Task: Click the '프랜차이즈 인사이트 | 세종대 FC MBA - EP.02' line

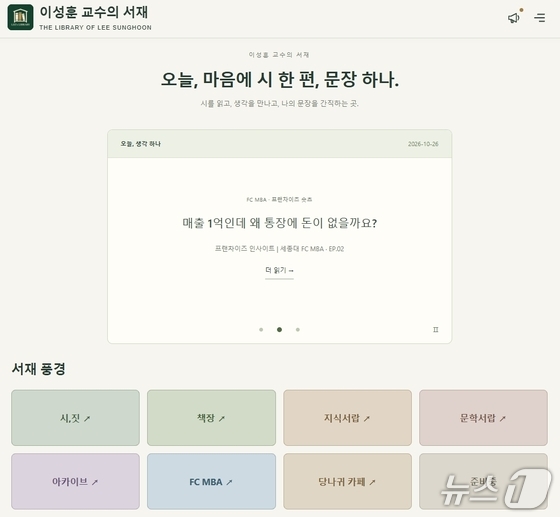Action: pyautogui.click(x=279, y=249)
